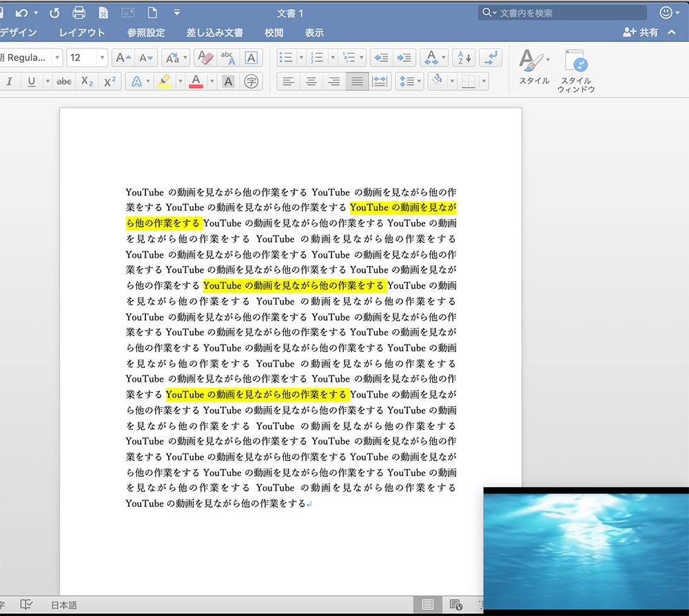Open the 校閲 tab
The width and height of the screenshot is (689, 616).
274,32
